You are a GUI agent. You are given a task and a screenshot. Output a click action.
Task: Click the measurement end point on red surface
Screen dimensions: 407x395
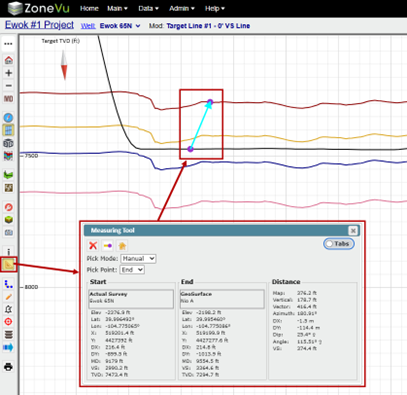click(x=210, y=101)
